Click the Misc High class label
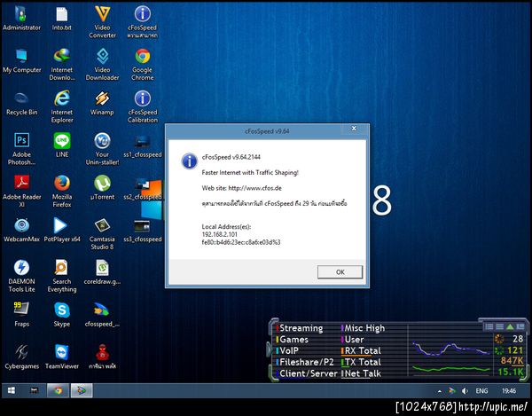Screen dimensions: 532x416 364,328
